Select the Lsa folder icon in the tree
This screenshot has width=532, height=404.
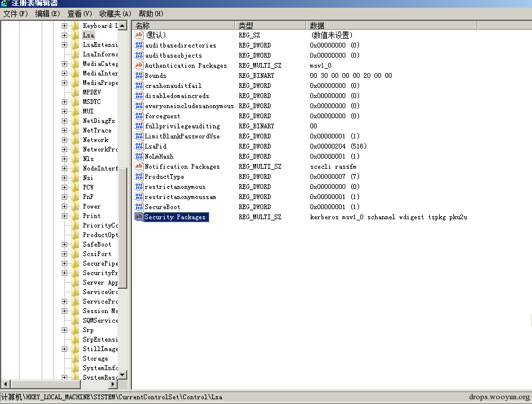click(74, 35)
